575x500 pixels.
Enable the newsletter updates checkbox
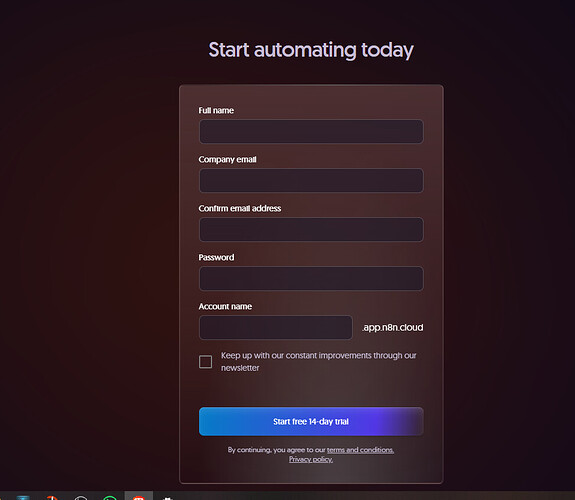tap(205, 362)
